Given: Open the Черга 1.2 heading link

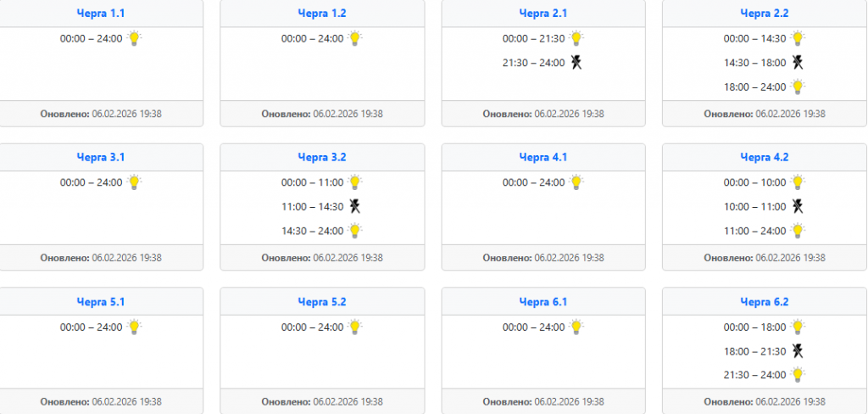Looking at the screenshot, I should [x=321, y=13].
